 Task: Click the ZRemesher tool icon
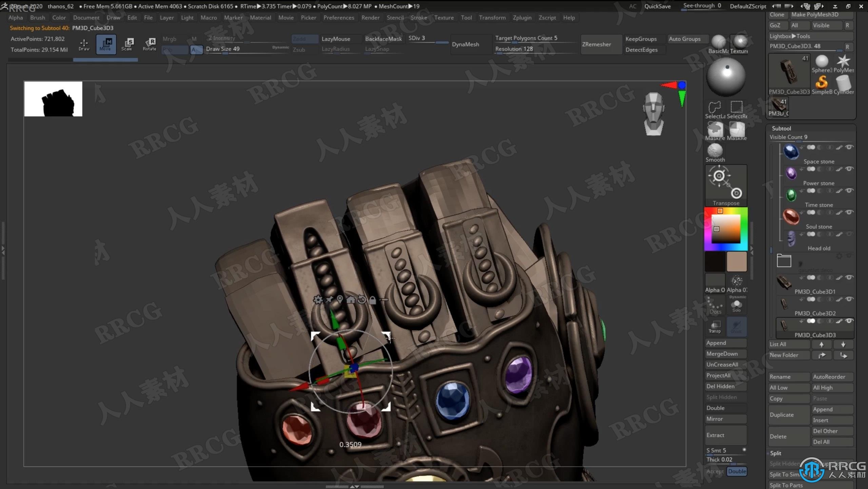[597, 44]
